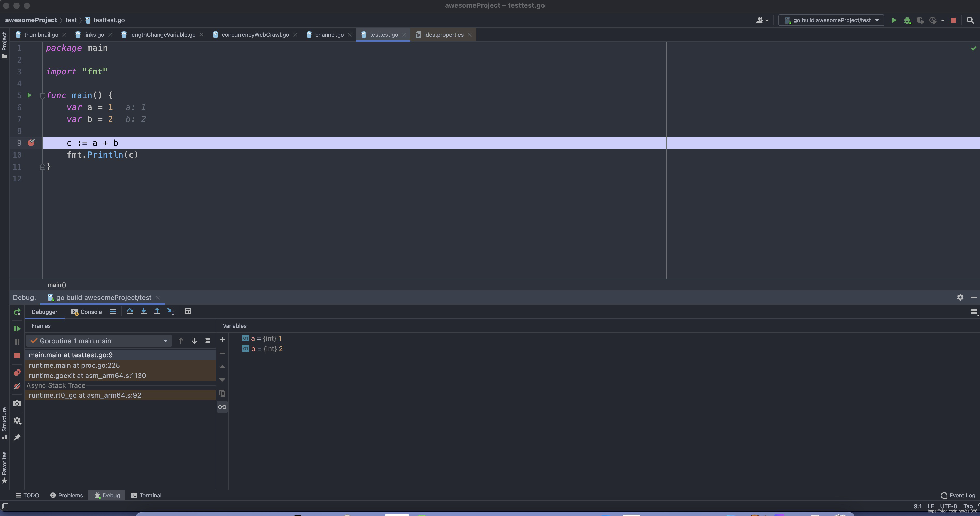Toggle Mute Breakpoints in the debug sidebar
Viewport: 980px width, 516px height.
(x=17, y=386)
